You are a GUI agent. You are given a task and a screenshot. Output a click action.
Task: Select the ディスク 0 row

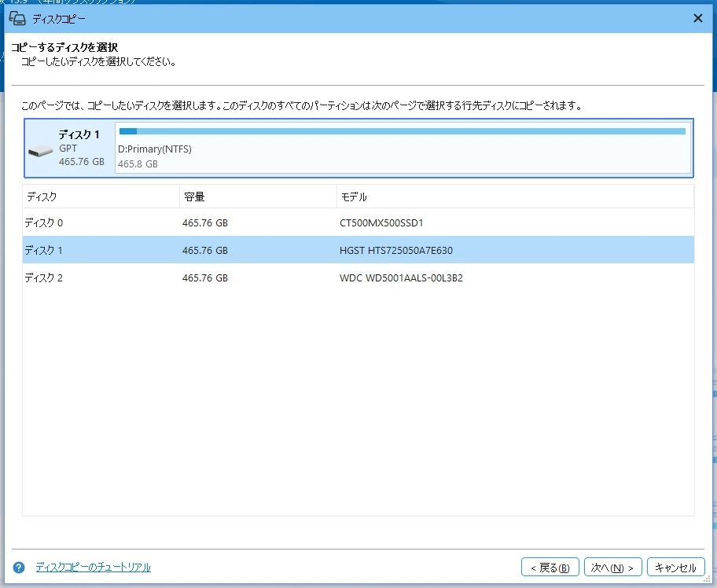tap(358, 222)
